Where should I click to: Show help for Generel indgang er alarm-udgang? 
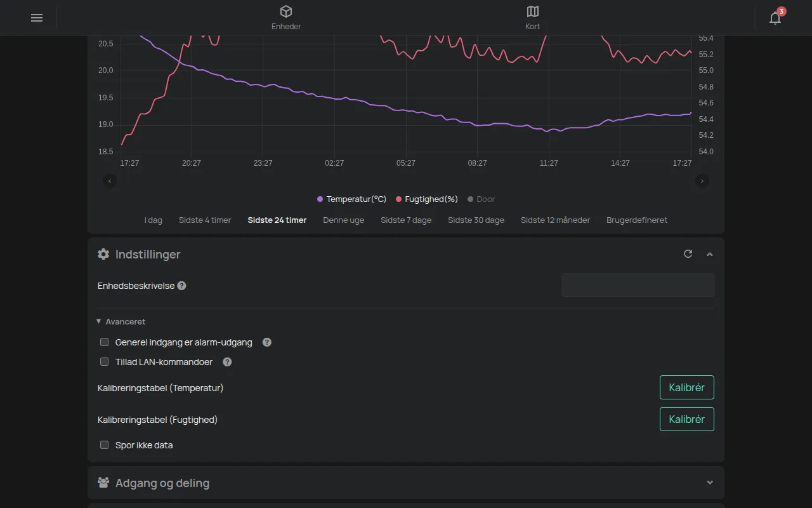click(x=267, y=342)
